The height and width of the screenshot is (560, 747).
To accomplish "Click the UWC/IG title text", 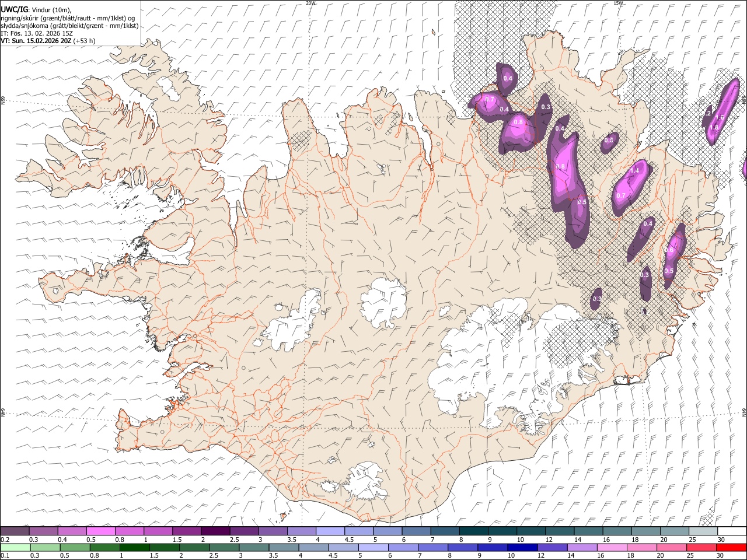I will click(14, 10).
